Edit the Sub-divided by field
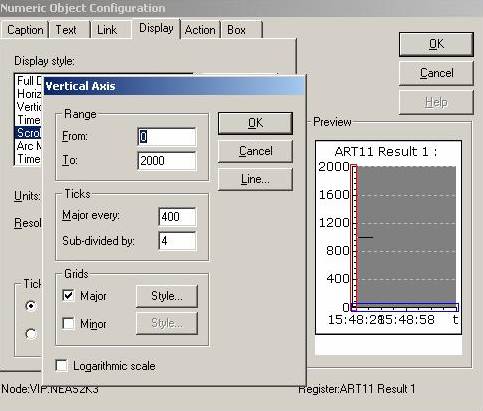 pos(177,241)
